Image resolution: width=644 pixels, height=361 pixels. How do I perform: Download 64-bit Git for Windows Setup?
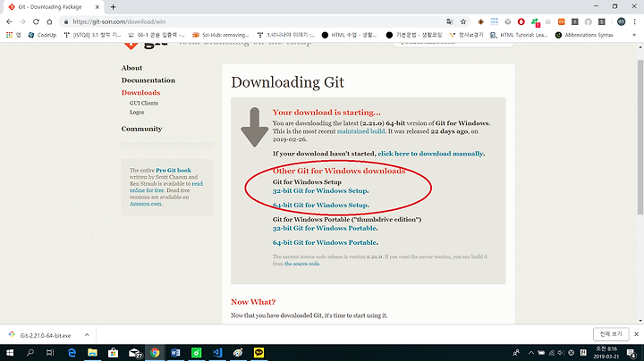320,206
